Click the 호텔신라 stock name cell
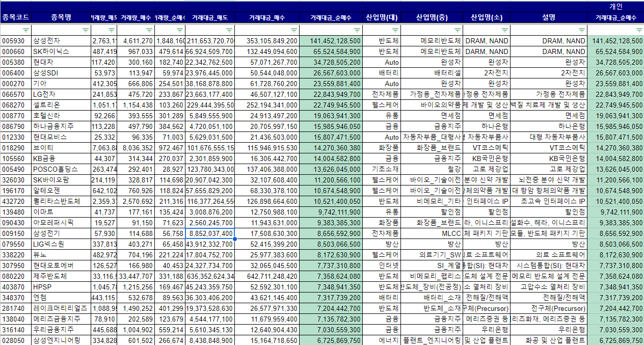 coord(62,116)
